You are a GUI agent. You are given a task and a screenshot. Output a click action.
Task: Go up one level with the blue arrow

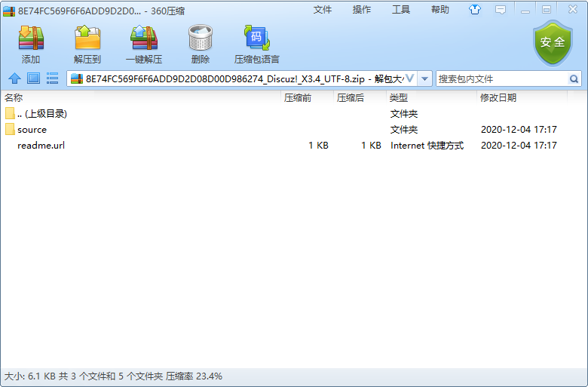coord(14,78)
